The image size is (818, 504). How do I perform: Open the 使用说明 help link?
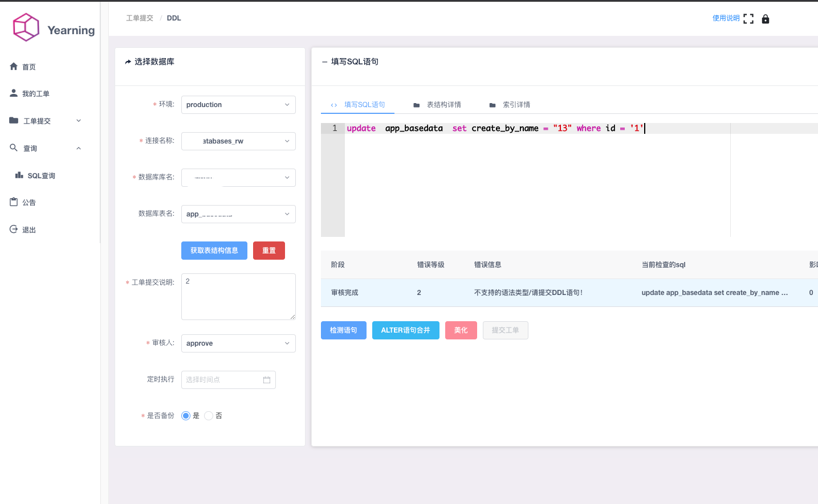pos(726,18)
